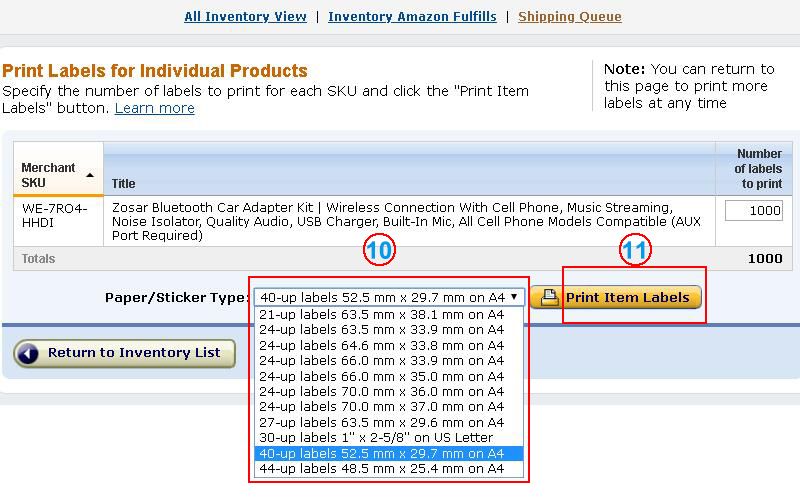Switch to the Shipping Queue tab

569,17
